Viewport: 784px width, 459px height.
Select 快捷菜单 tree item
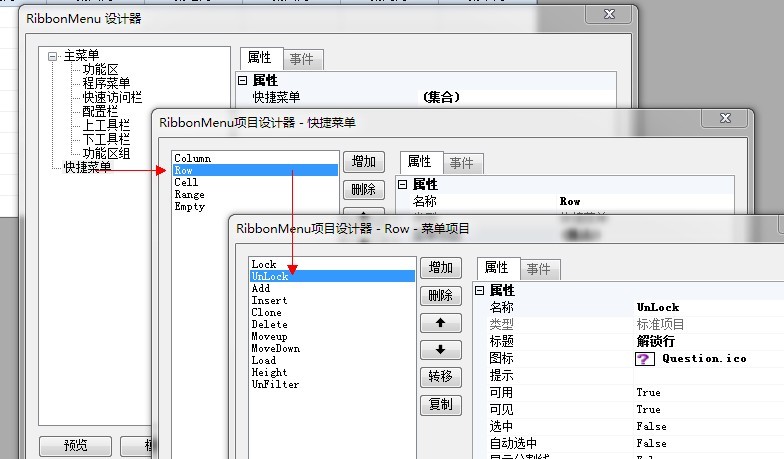click(88, 167)
